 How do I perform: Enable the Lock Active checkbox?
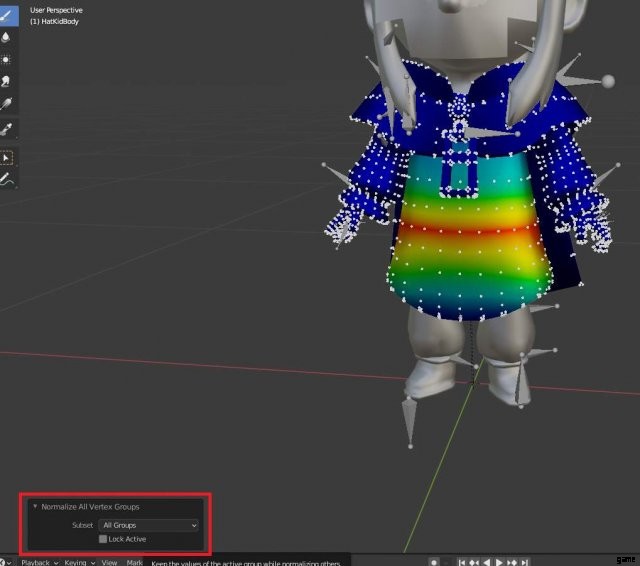(x=103, y=539)
